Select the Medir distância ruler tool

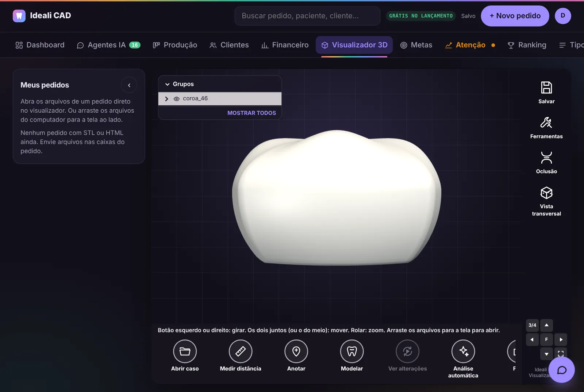pyautogui.click(x=241, y=352)
